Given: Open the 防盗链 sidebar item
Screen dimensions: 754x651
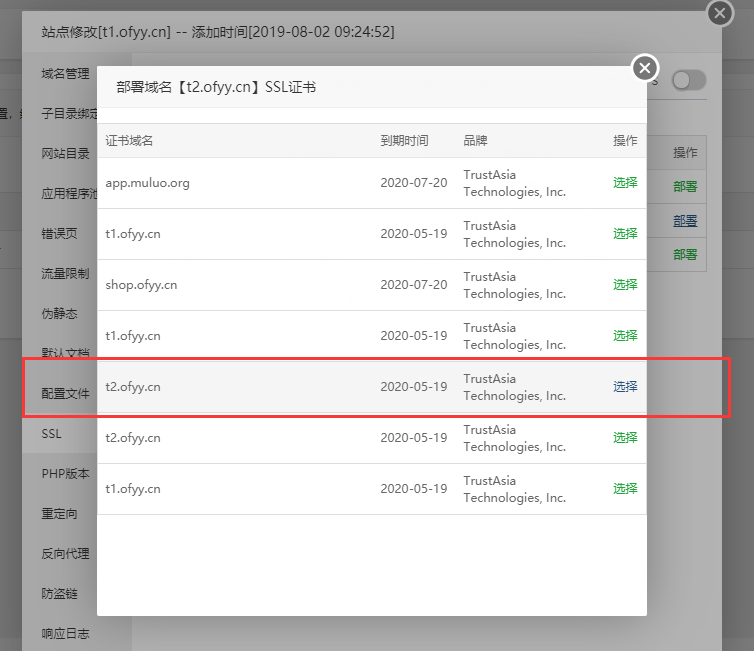Looking at the screenshot, I should 59,594.
